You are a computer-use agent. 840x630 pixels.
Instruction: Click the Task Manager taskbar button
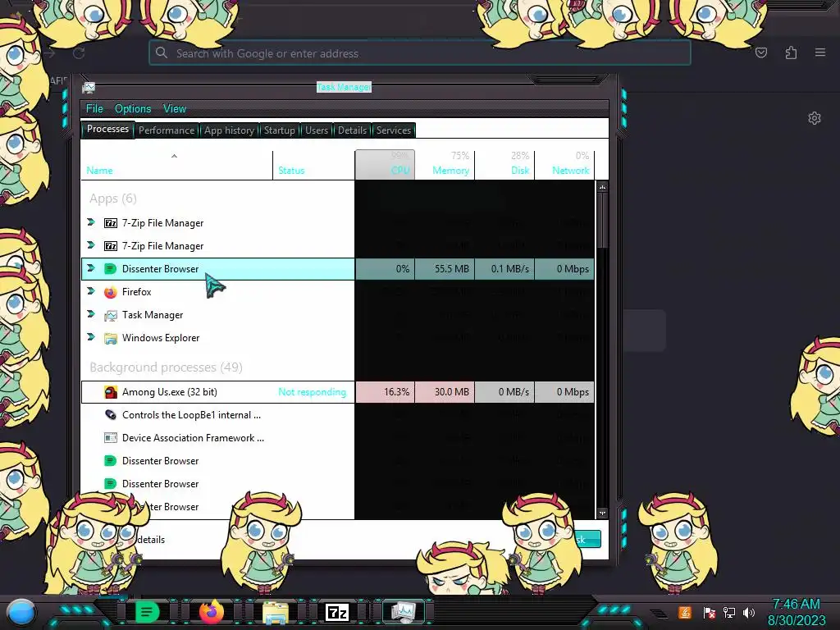403,612
